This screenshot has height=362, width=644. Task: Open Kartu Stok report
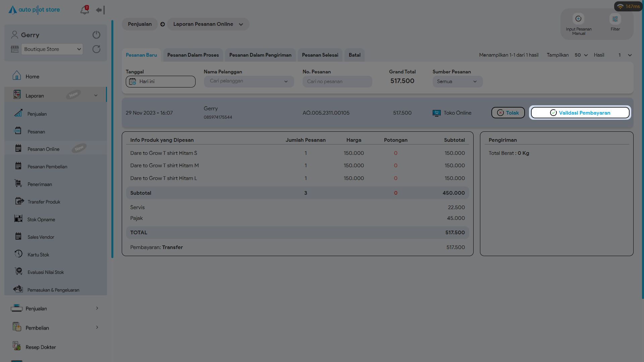(x=38, y=255)
